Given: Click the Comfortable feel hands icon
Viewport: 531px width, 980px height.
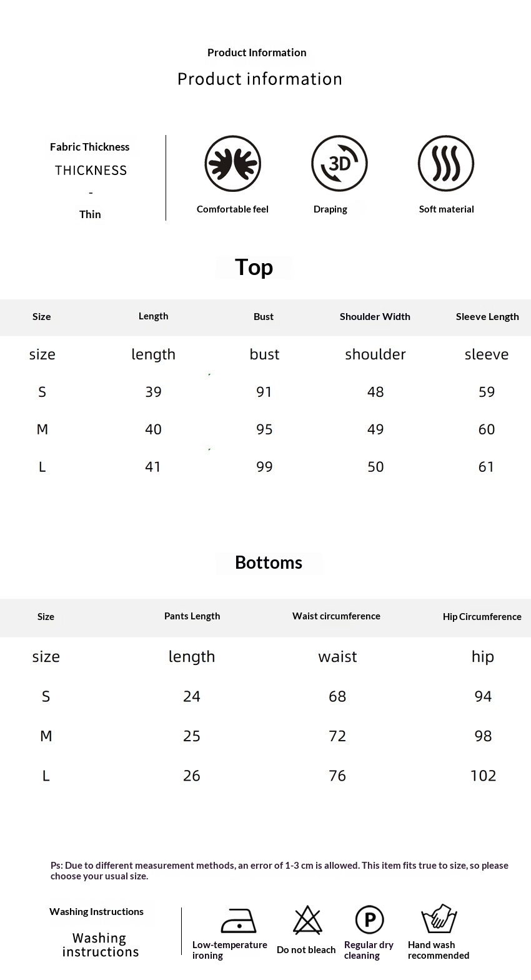Looking at the screenshot, I should coord(232,164).
